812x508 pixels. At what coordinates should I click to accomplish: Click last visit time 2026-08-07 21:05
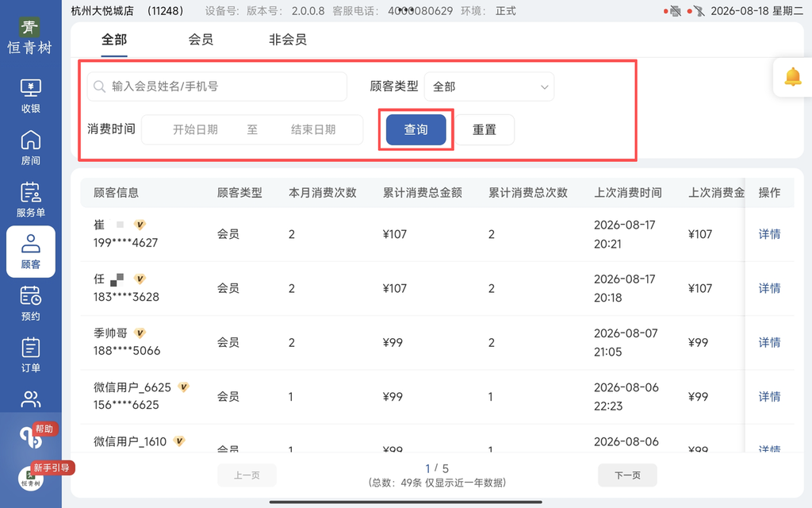tap(626, 343)
